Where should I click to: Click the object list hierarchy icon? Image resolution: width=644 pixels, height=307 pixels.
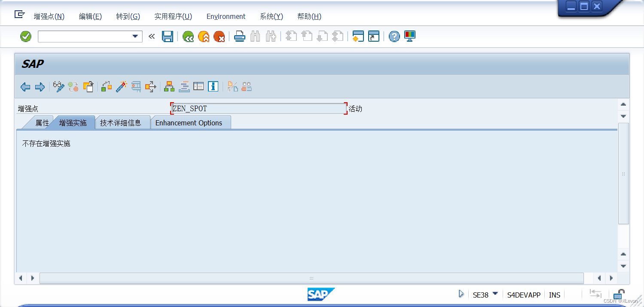tap(169, 86)
